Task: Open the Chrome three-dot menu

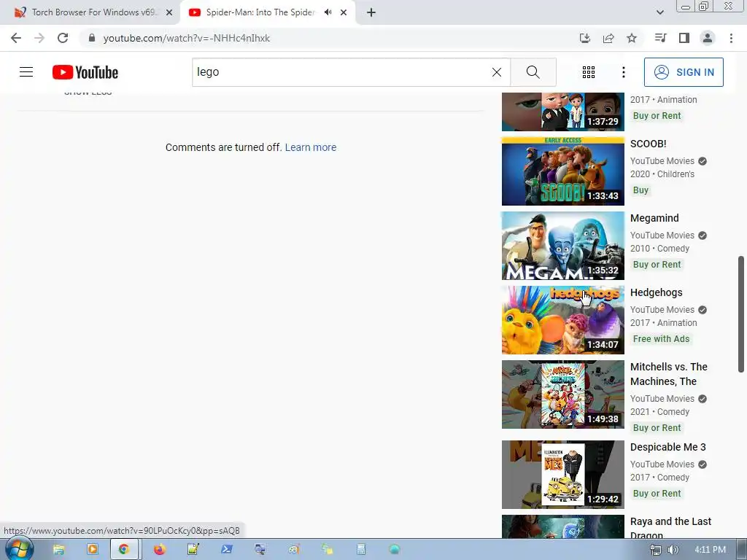Action: pos(731,38)
